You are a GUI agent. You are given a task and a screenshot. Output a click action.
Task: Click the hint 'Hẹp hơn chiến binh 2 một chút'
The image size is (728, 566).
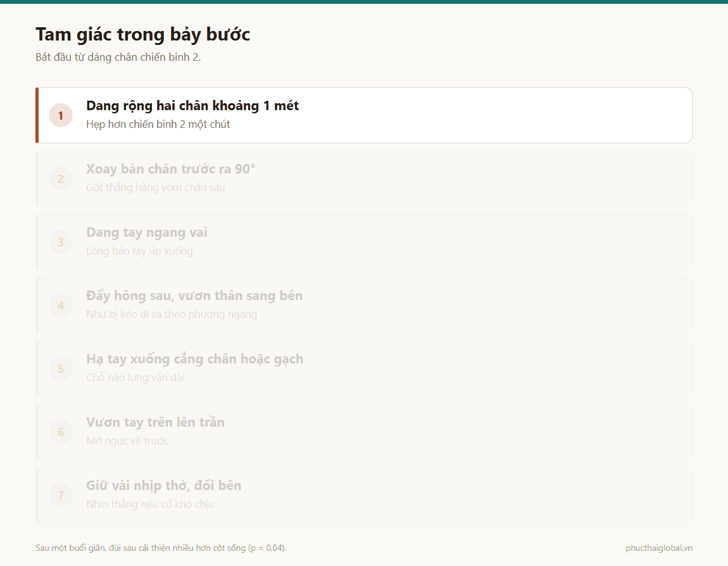158,125
